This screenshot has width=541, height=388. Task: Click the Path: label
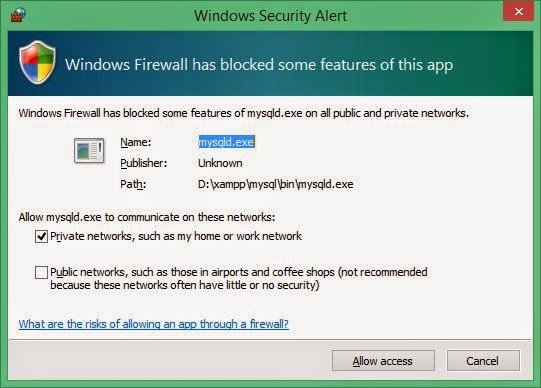coord(133,184)
